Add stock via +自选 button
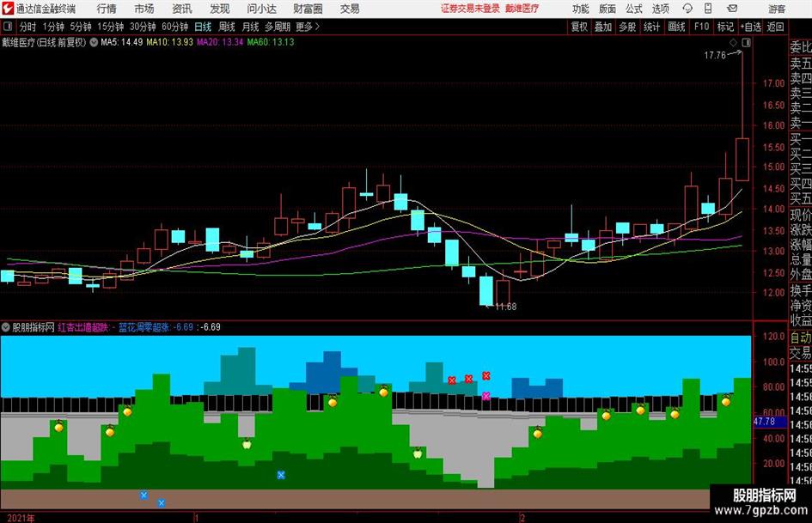 (x=751, y=27)
